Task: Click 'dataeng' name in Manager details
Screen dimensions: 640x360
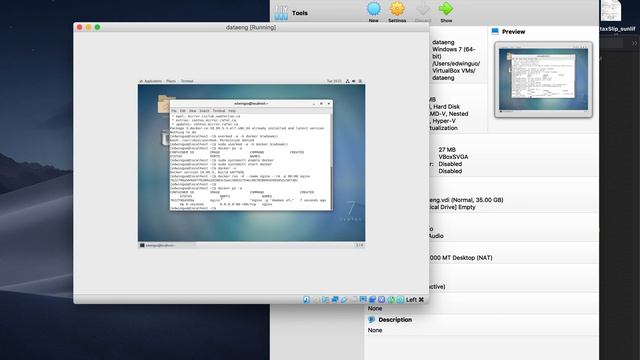Action: click(x=443, y=42)
